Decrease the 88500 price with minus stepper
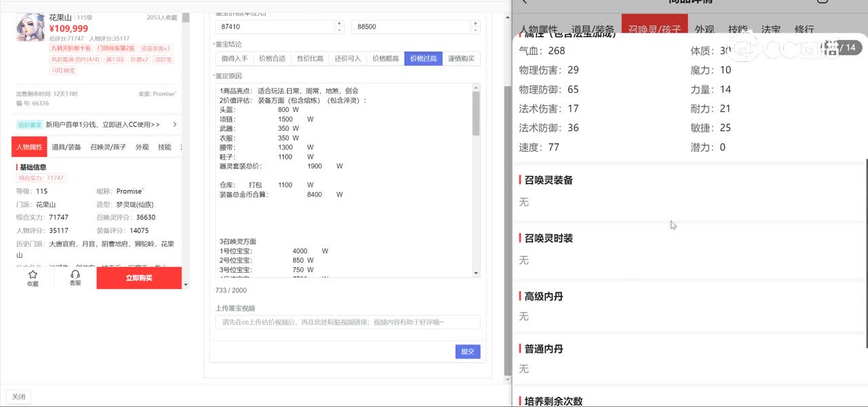This screenshot has width=868, height=407. (475, 30)
